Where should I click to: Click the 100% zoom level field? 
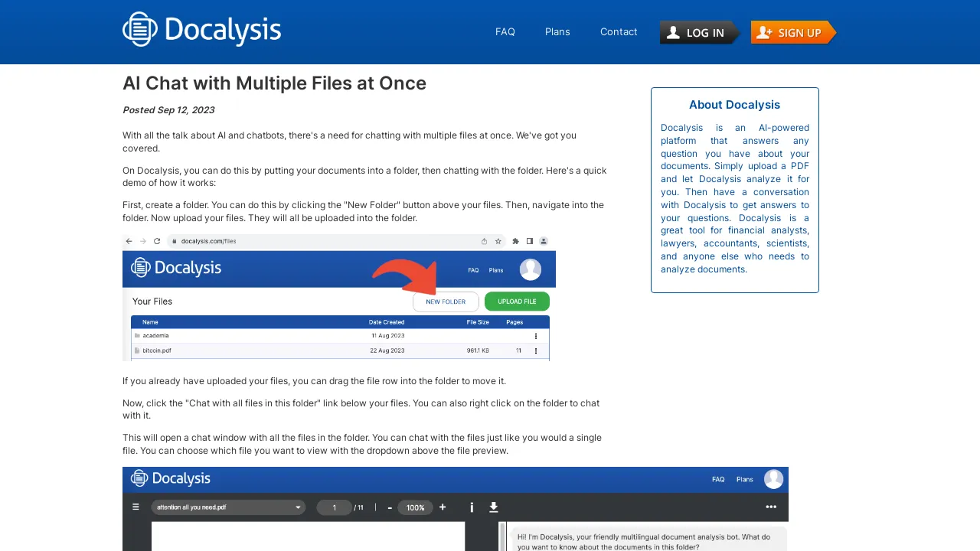(416, 507)
